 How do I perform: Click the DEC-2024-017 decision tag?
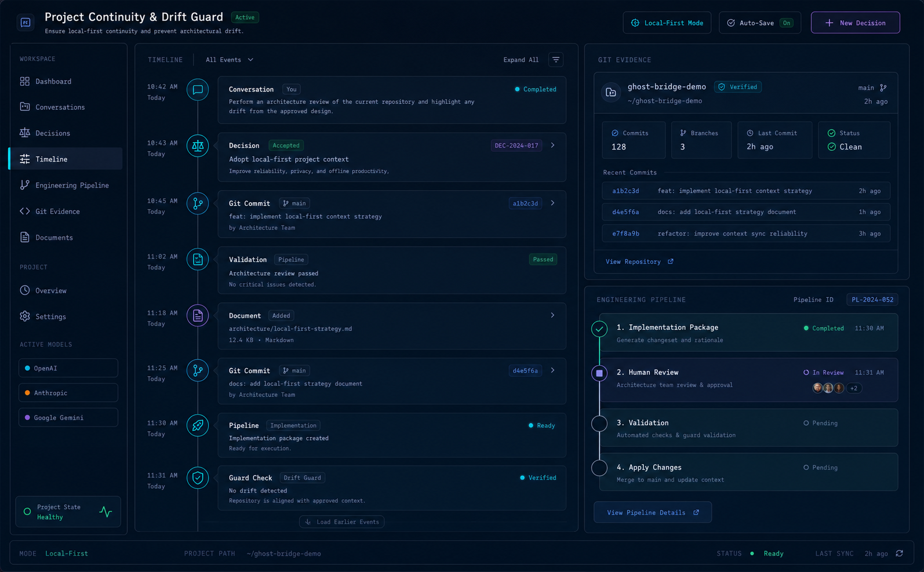(516, 145)
